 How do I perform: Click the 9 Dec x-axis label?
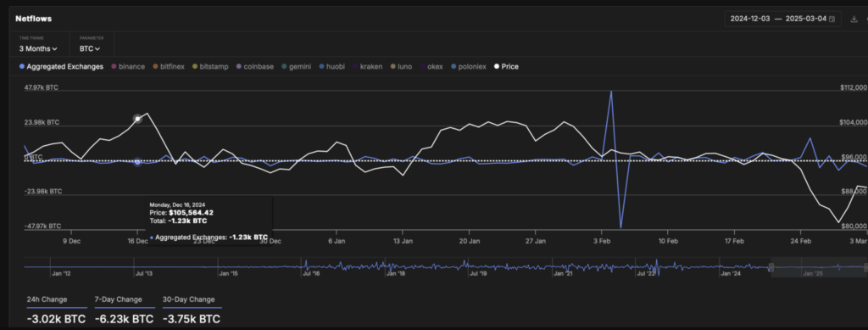pos(71,242)
